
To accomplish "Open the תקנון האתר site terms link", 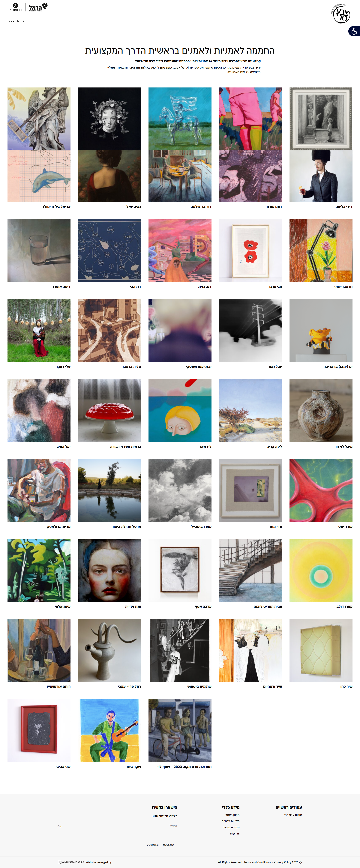I will coord(232,815).
